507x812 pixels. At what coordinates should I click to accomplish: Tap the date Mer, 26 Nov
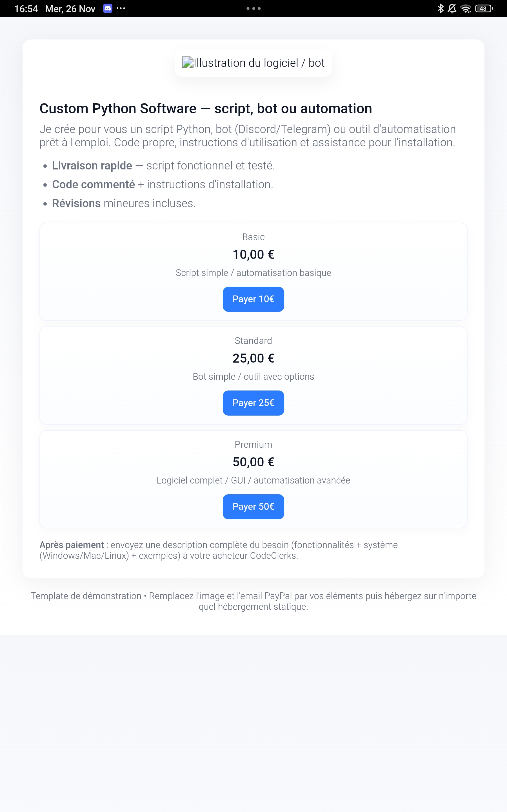(x=70, y=8)
